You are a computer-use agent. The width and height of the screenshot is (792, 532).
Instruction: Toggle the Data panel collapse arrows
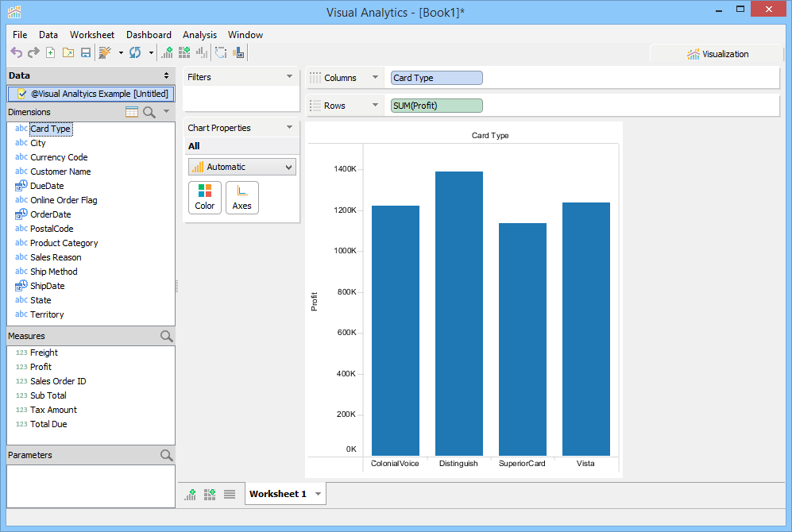pos(166,75)
